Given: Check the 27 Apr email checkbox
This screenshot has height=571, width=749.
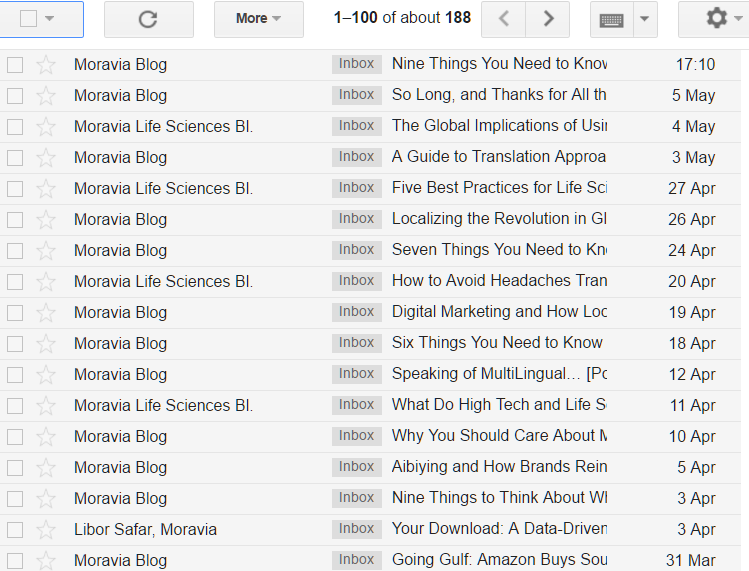Looking at the screenshot, I should tap(15, 189).
